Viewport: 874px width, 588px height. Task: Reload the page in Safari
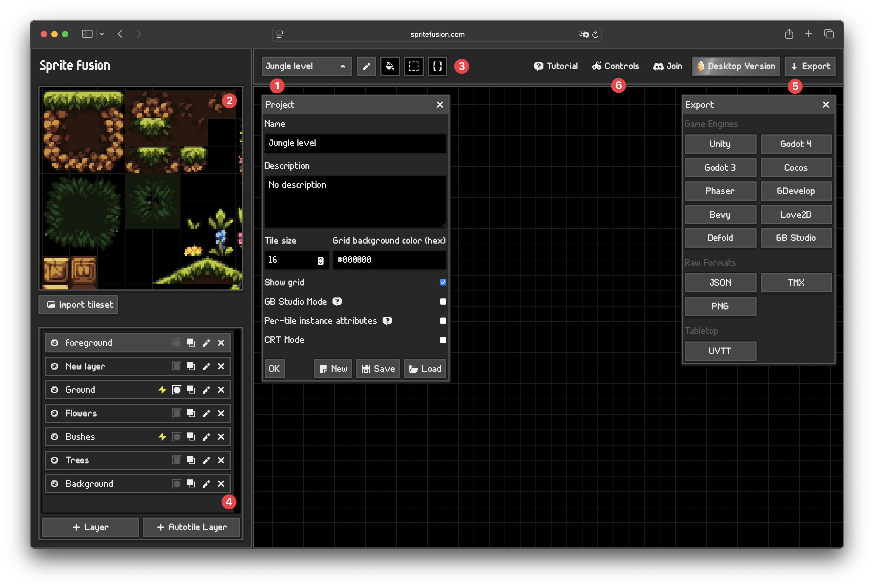595,34
